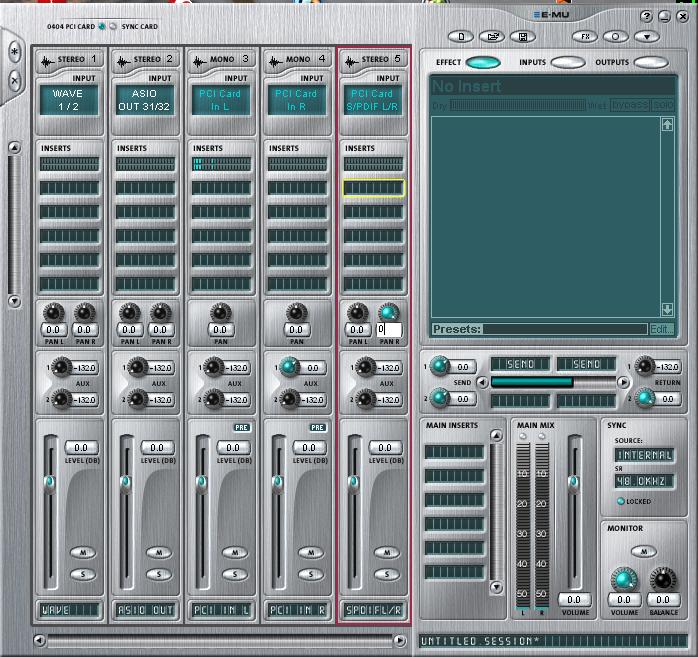
Task: Click the Stereo 1 level fader handle
Action: pyautogui.click(x=49, y=483)
